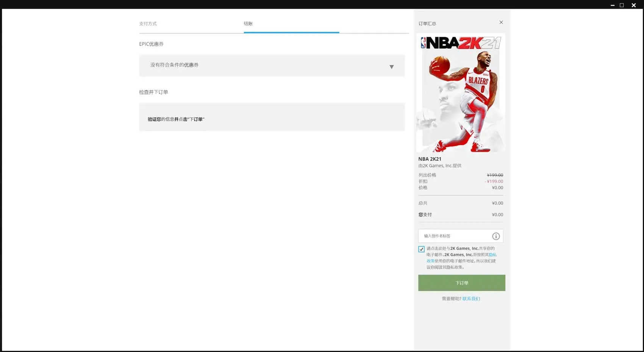Screen dimensions: 644x352
Task: Uncheck the share email with 2K Games checkbox
Action: point(421,249)
